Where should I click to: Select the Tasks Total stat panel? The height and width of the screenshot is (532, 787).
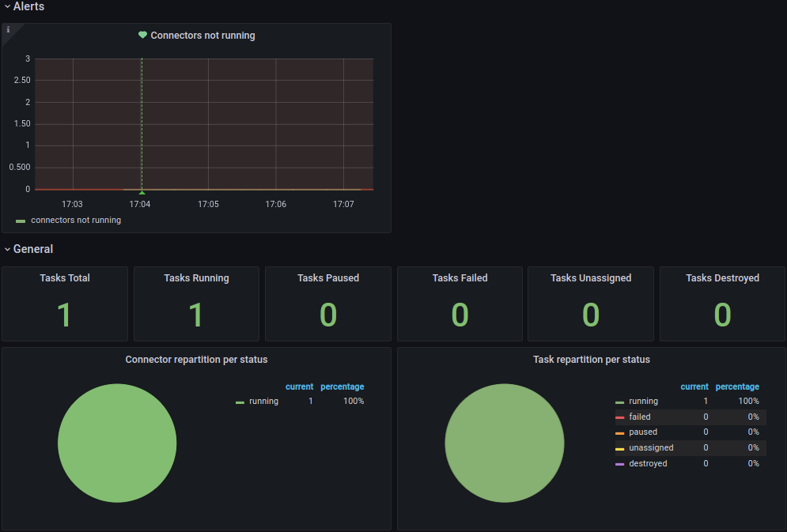click(x=64, y=304)
